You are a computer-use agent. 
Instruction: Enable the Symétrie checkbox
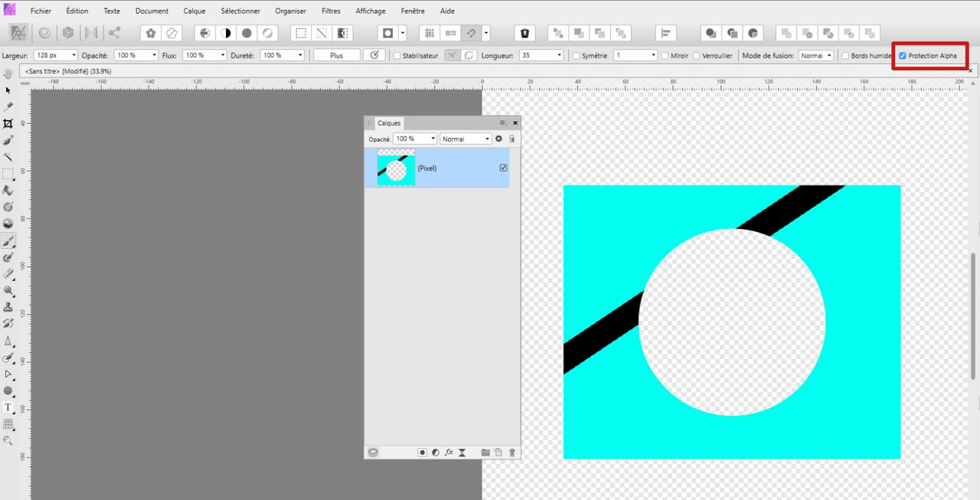[577, 56]
